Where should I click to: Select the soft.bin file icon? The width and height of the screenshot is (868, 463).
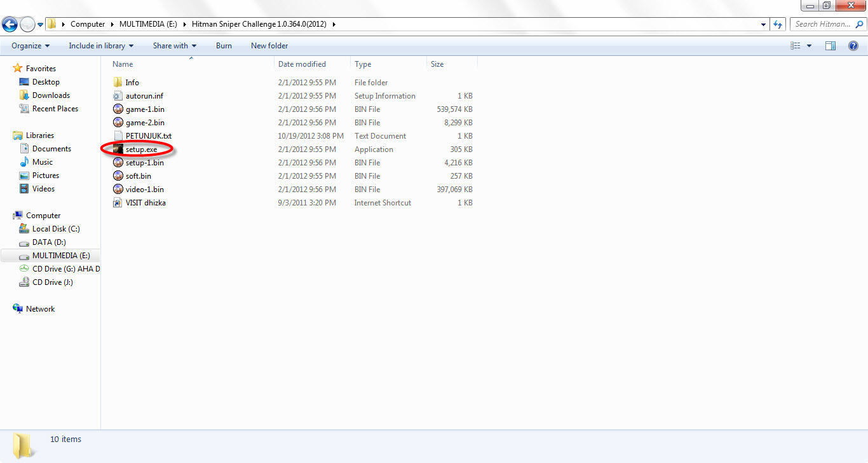pos(118,176)
